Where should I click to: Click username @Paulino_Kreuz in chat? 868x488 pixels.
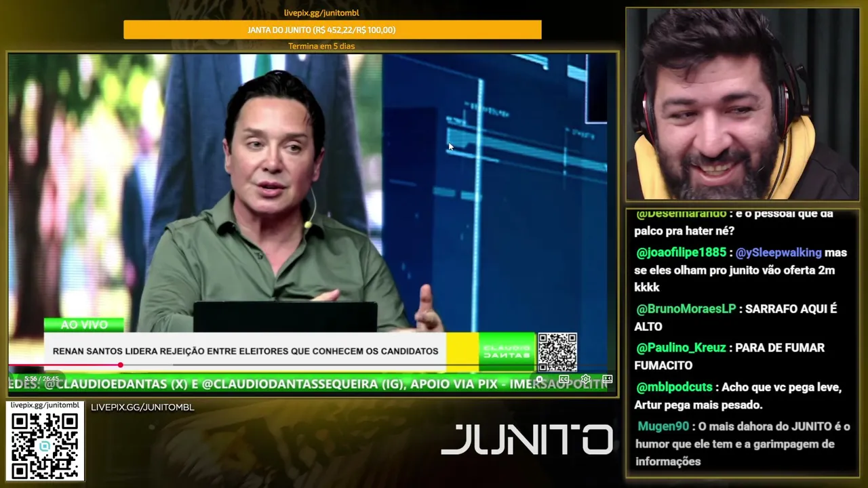click(x=681, y=348)
